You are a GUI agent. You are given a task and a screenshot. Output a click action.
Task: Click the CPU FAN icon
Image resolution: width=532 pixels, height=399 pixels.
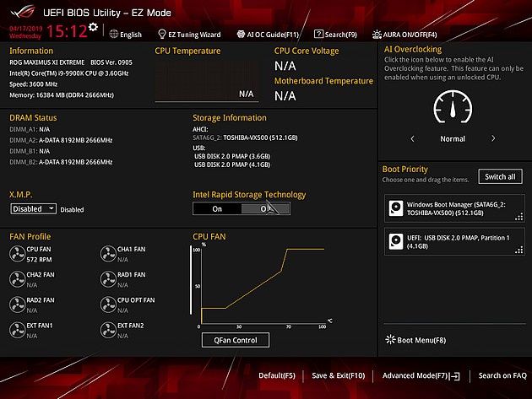tap(17, 254)
